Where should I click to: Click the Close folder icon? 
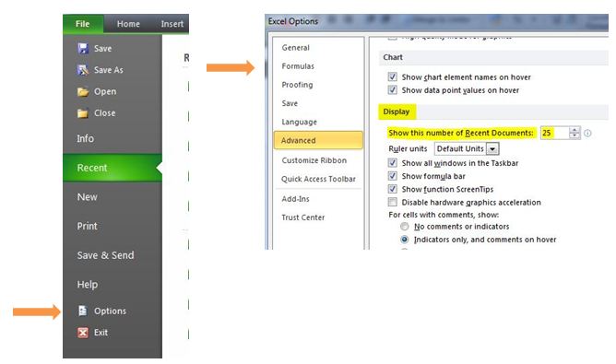(83, 113)
